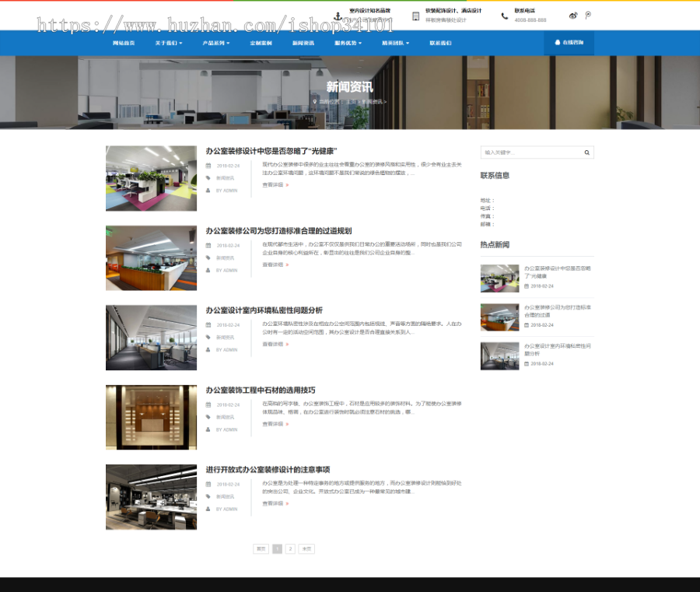Open the colorful office thumbnail of first article
The image size is (700, 592).
point(152,179)
